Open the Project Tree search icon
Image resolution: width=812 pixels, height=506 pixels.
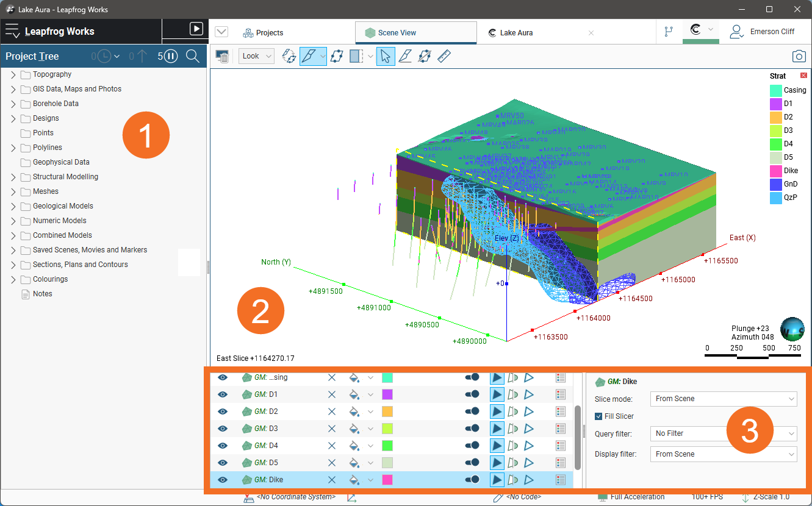193,56
